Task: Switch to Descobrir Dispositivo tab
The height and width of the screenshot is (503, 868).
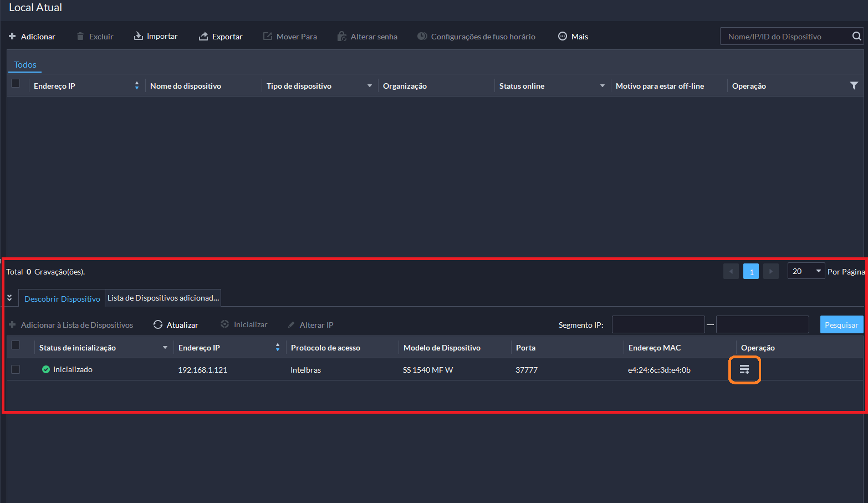Action: click(62, 298)
